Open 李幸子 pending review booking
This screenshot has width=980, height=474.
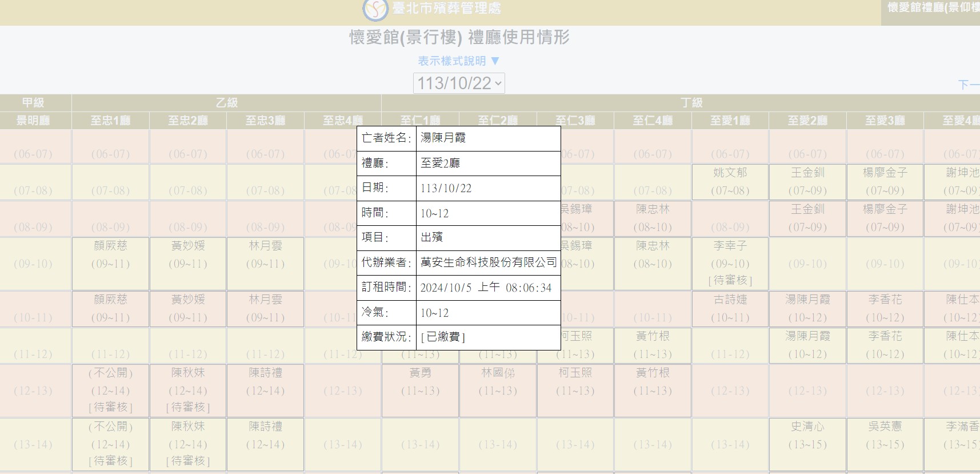[730, 263]
